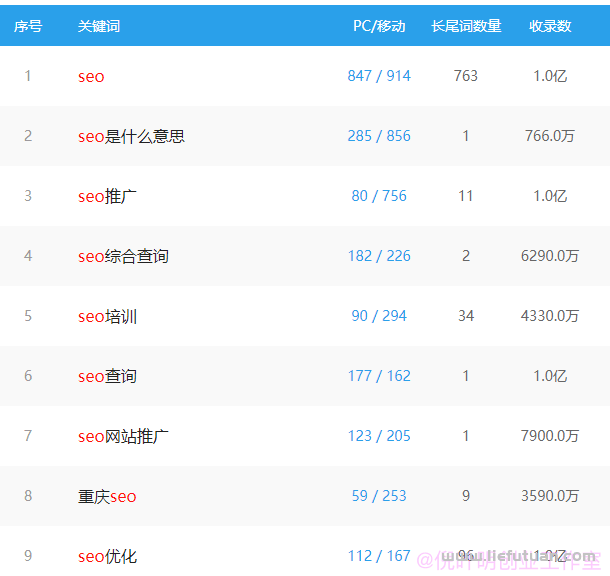Open keyword link seo网站推广

point(123,436)
